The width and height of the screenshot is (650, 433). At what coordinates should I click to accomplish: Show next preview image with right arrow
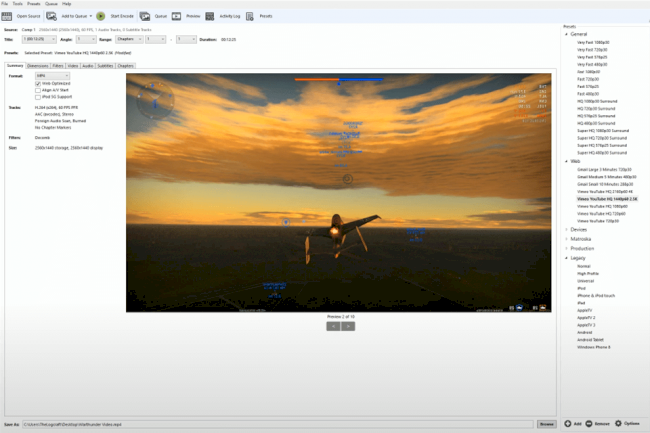pyautogui.click(x=348, y=327)
